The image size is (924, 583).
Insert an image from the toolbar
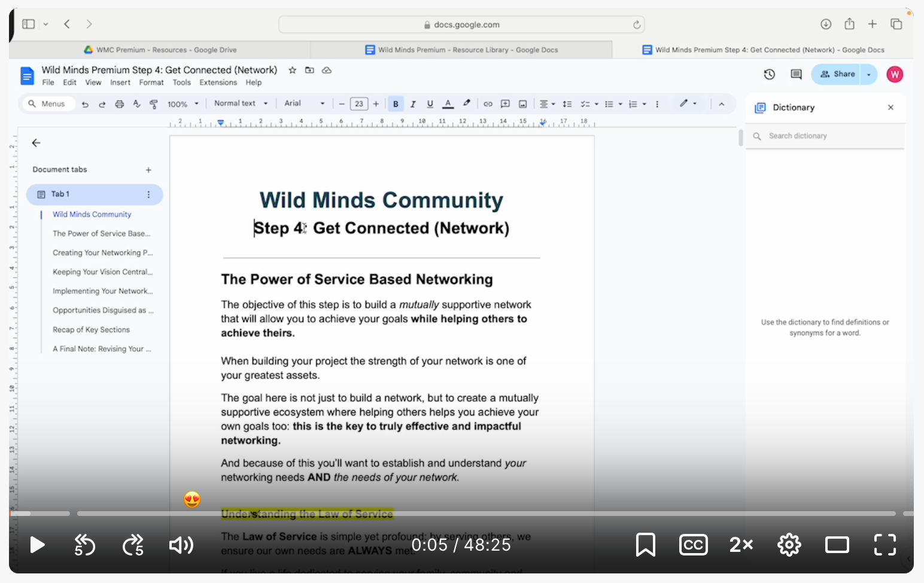[x=522, y=104]
